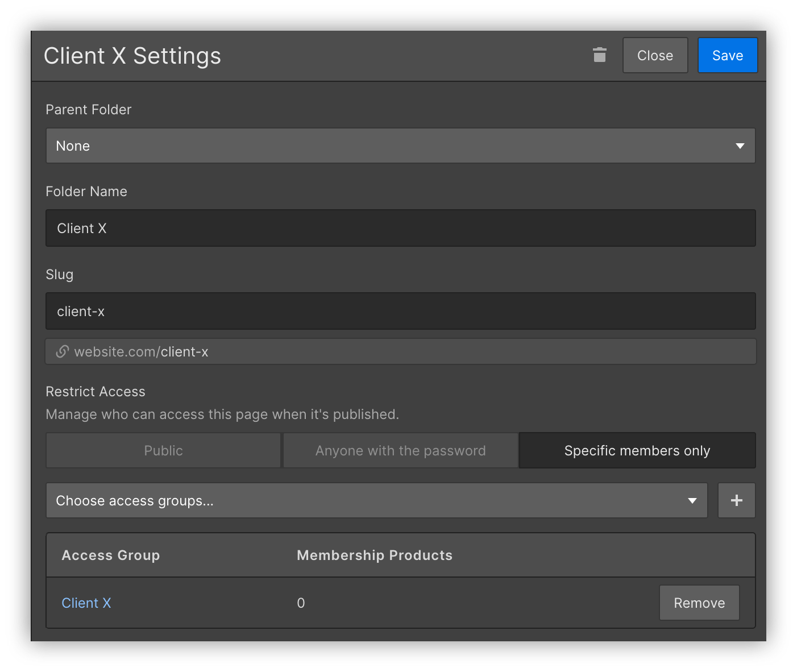Edit the Folder Name field

click(x=401, y=228)
